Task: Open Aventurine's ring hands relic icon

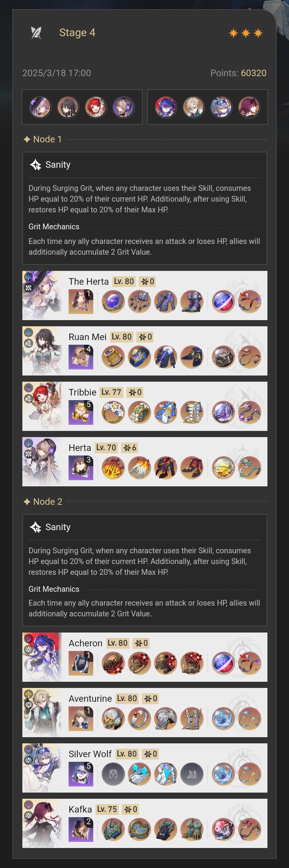Action: [139, 719]
